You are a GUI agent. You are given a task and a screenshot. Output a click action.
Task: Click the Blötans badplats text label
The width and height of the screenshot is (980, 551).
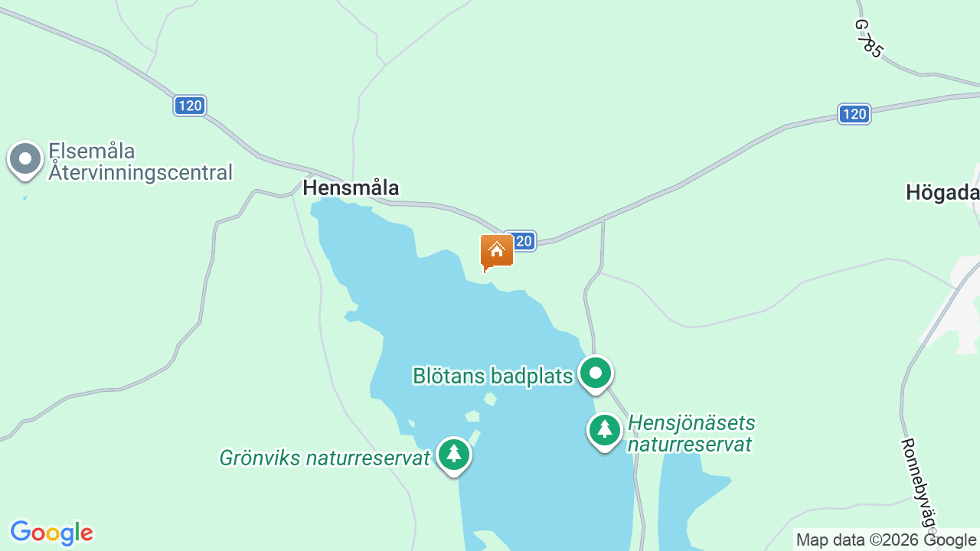pos(492,376)
